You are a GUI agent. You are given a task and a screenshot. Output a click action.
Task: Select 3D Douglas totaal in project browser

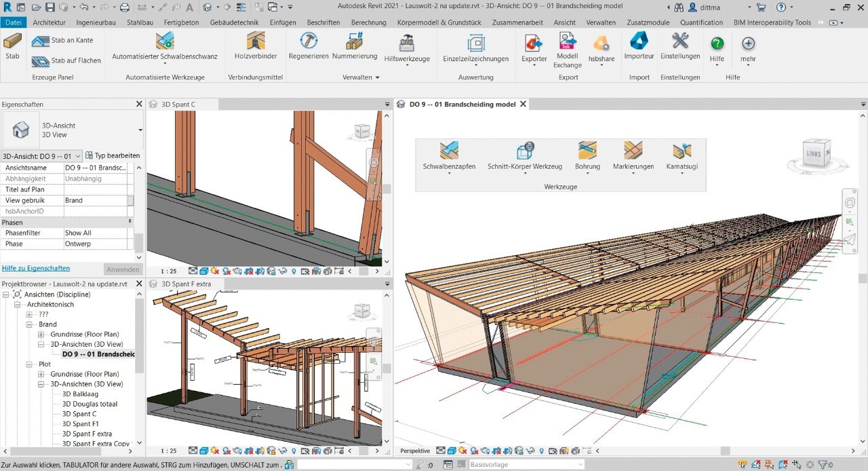pos(90,404)
